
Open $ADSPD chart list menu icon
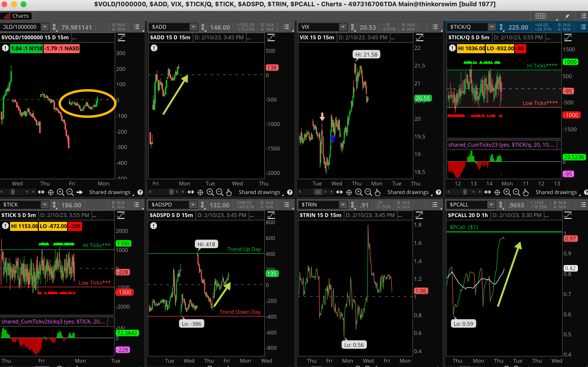287,205
